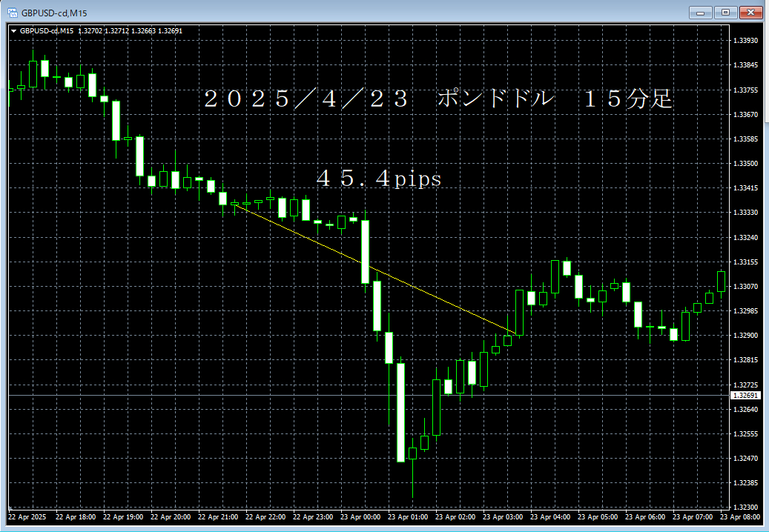Image resolution: width=769 pixels, height=532 pixels.
Task: Click the 1.32900 price scale value
Action: point(745,336)
